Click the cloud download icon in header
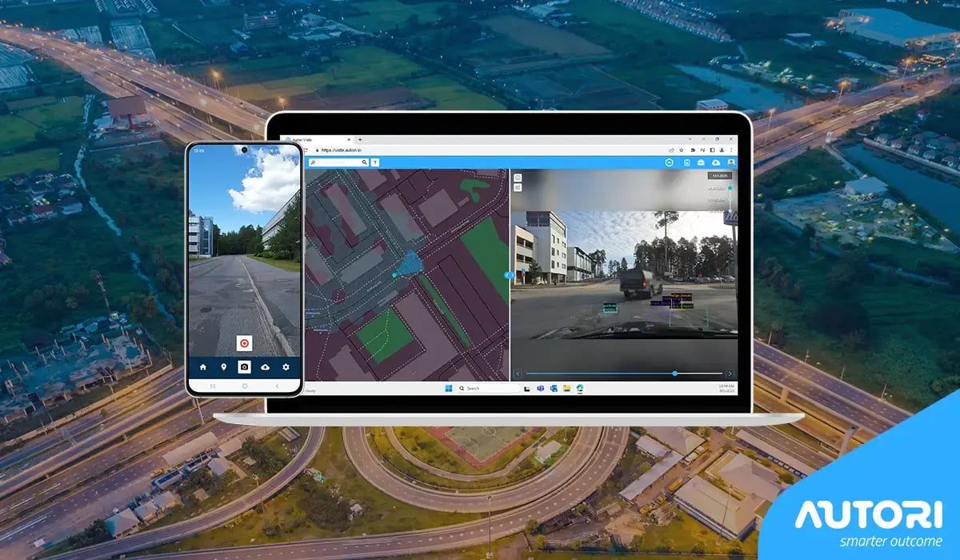This screenshot has width=960, height=560. tap(716, 162)
